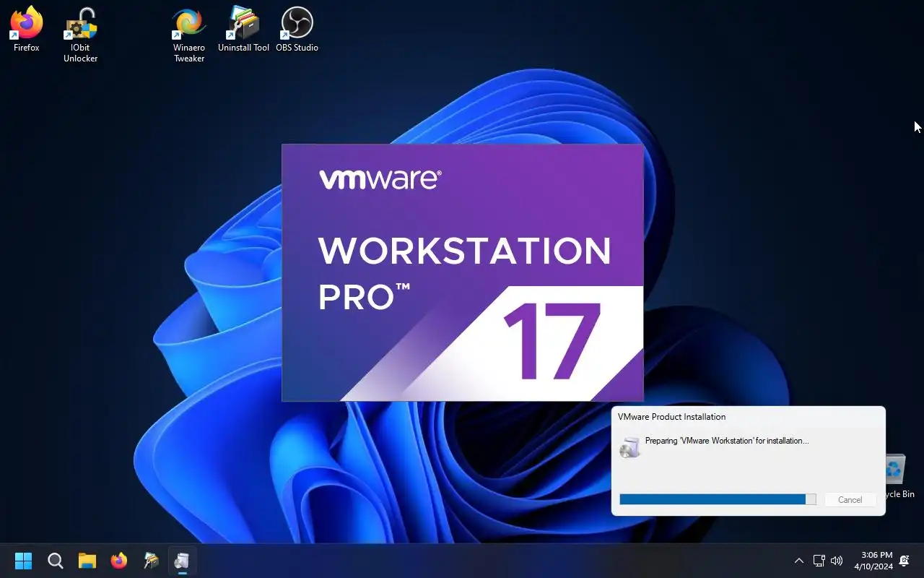Click the installer disc icon in the dialog

(629, 447)
